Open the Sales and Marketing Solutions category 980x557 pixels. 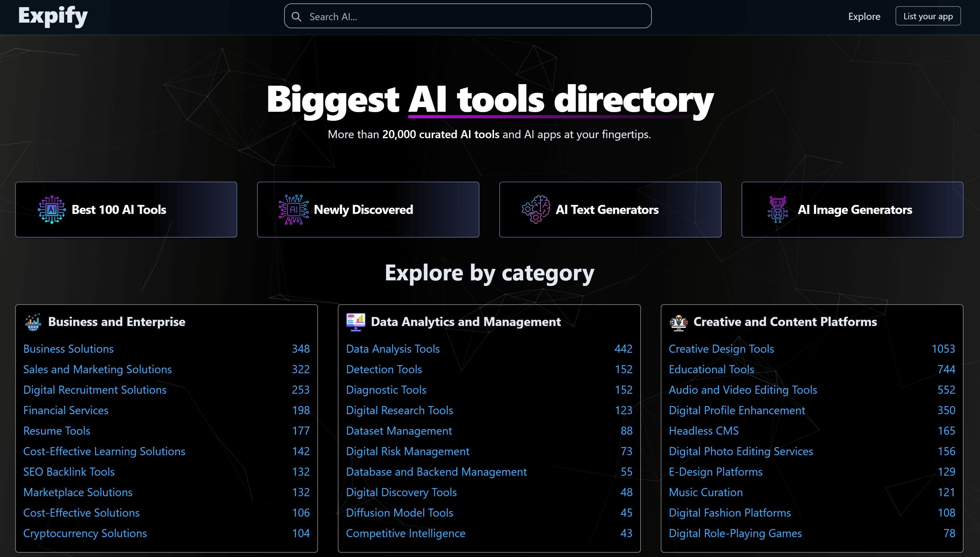click(98, 369)
